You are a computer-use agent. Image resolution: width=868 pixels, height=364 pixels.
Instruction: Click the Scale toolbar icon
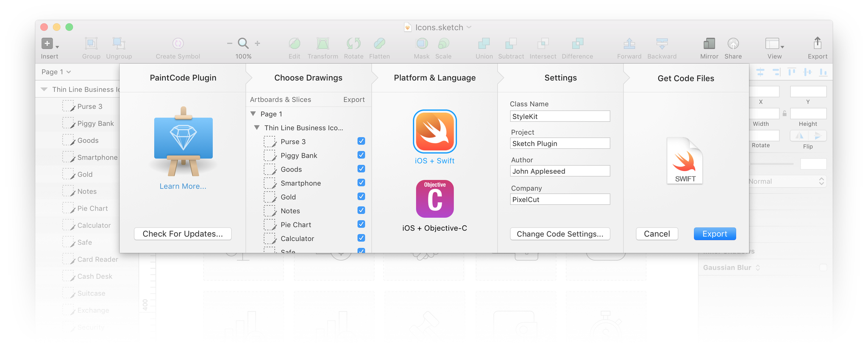tap(443, 44)
